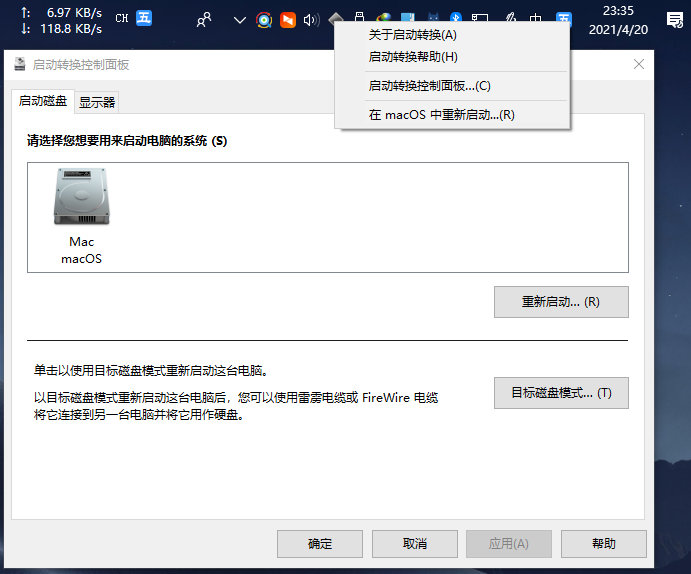Click the blue 五 IME icon beside CH
The height and width of the screenshot is (574, 691).
144,18
